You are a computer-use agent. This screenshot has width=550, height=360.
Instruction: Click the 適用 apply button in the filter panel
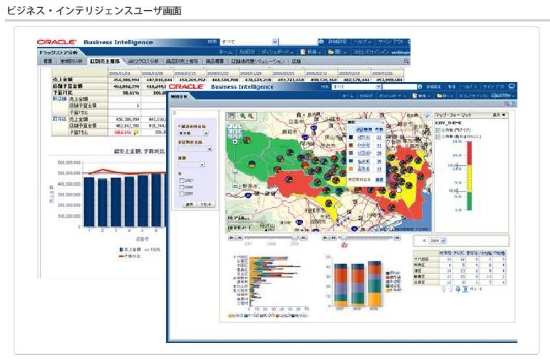pos(189,205)
